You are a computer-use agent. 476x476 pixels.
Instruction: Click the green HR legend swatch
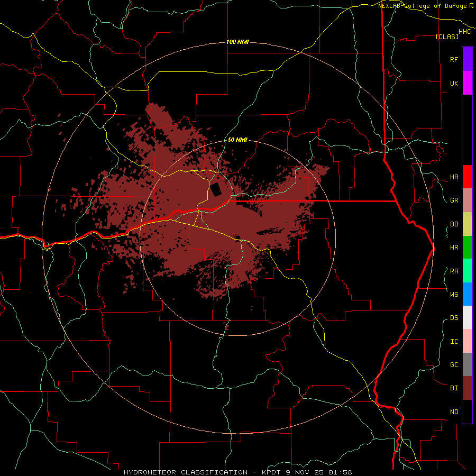(467, 248)
